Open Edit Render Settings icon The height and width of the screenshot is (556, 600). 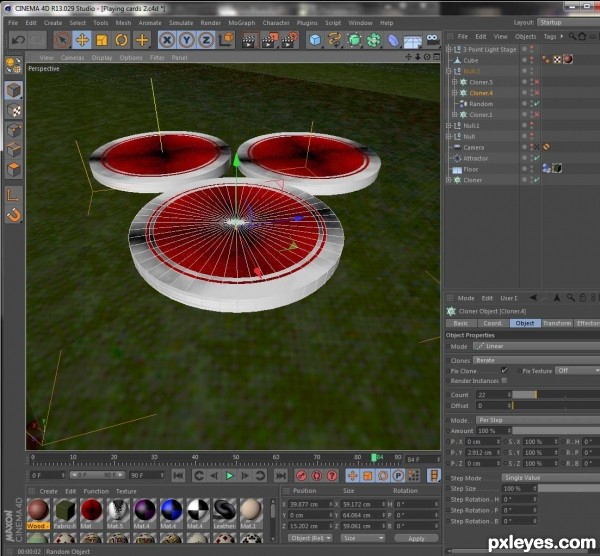[x=290, y=40]
